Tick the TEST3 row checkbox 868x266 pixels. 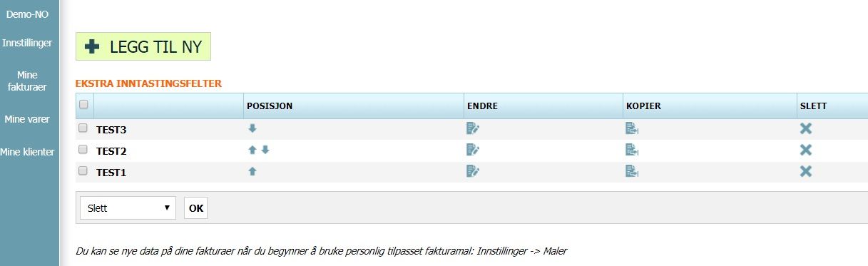tap(83, 128)
